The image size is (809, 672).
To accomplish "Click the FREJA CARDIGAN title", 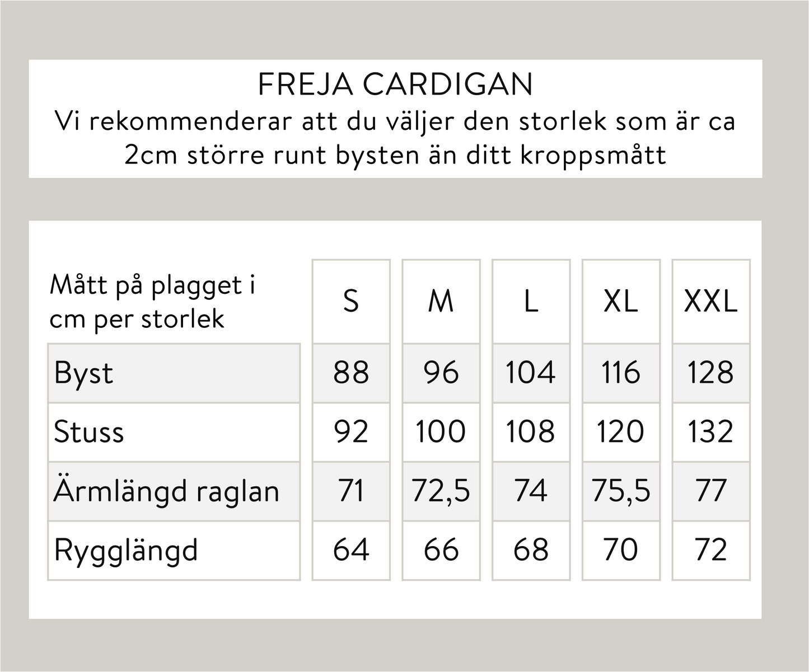I will click(395, 85).
